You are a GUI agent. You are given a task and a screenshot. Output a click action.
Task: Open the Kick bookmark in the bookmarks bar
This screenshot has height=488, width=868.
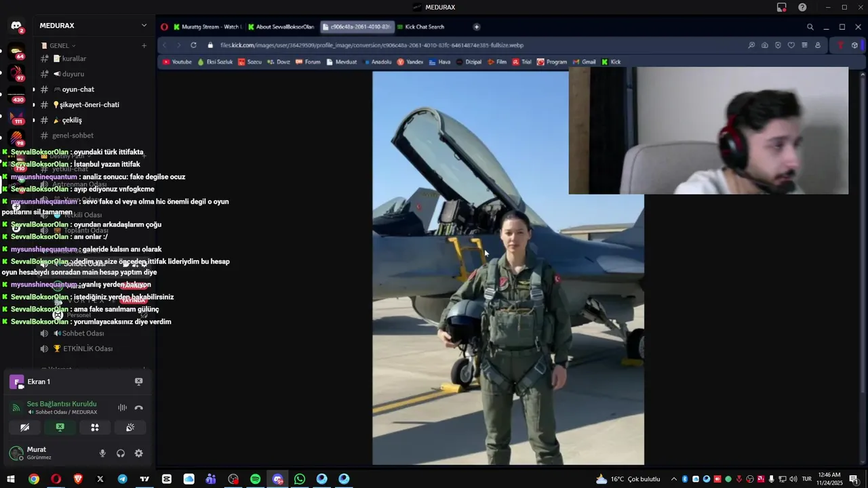[x=611, y=62]
